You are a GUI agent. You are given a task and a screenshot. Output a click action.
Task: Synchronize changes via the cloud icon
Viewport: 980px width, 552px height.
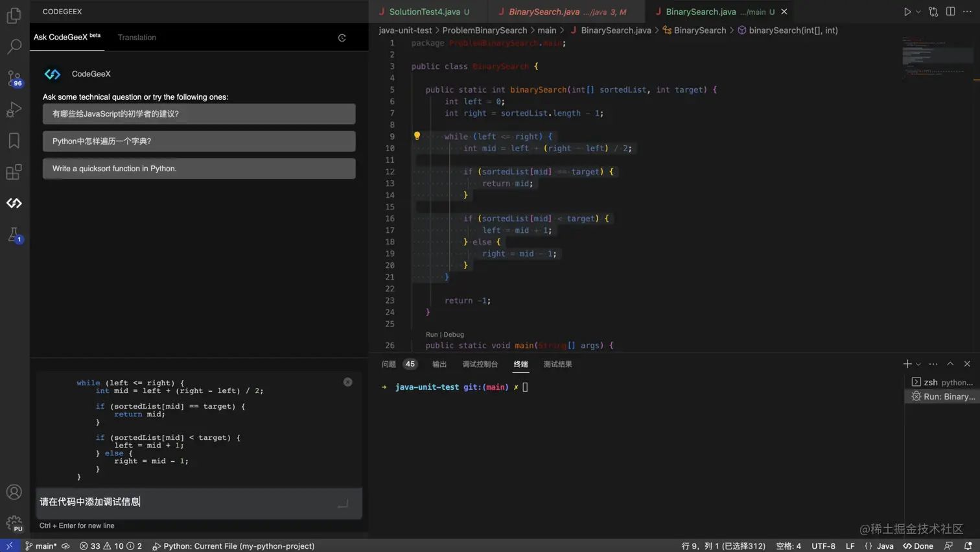tap(65, 546)
